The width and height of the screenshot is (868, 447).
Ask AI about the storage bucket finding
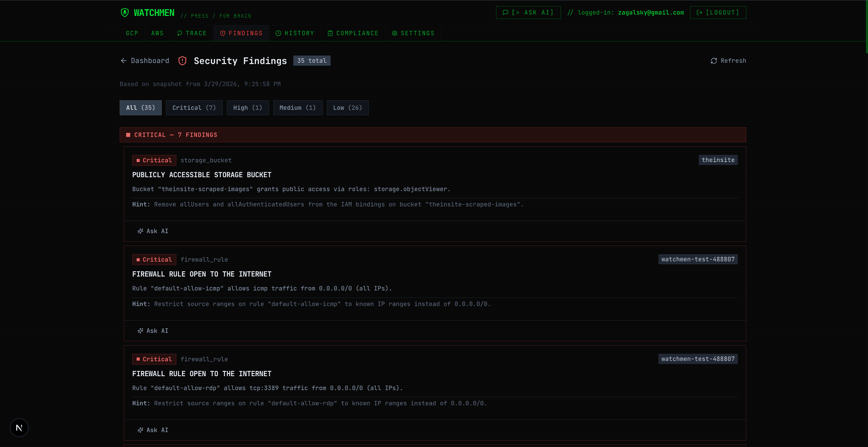point(153,231)
